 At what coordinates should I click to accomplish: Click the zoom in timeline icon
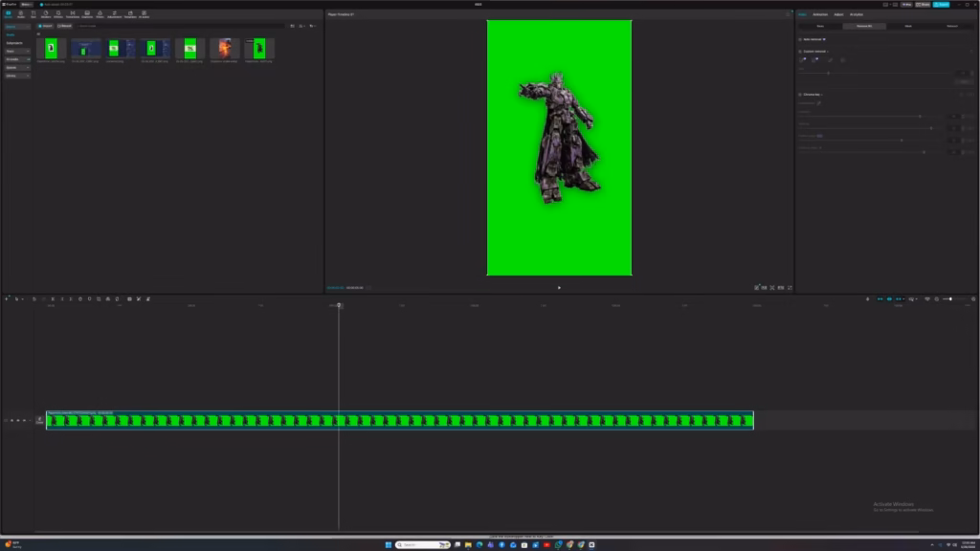click(x=973, y=299)
